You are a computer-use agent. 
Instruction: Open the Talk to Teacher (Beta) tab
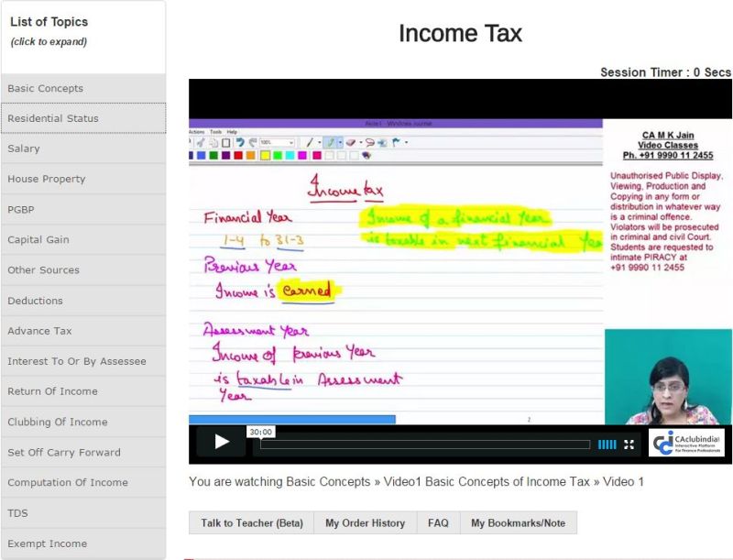(x=251, y=523)
